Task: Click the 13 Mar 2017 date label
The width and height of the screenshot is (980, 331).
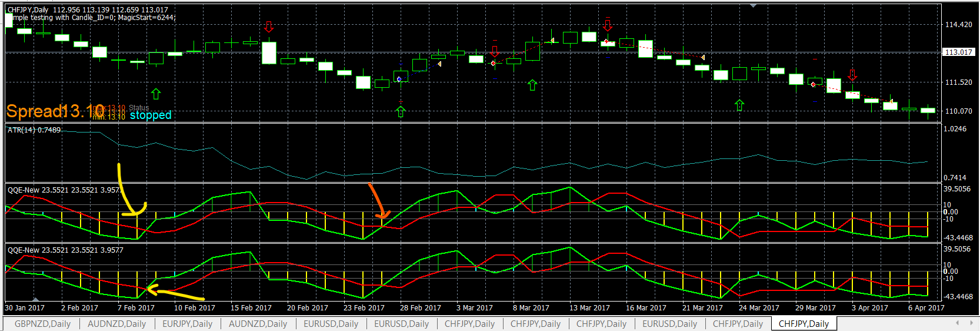Action: tap(589, 307)
